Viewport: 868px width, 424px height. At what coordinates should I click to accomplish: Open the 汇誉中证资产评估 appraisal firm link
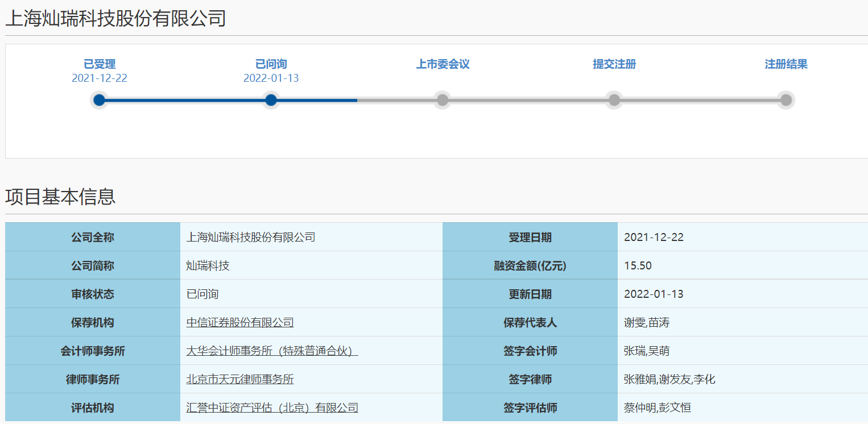pyautogui.click(x=272, y=408)
